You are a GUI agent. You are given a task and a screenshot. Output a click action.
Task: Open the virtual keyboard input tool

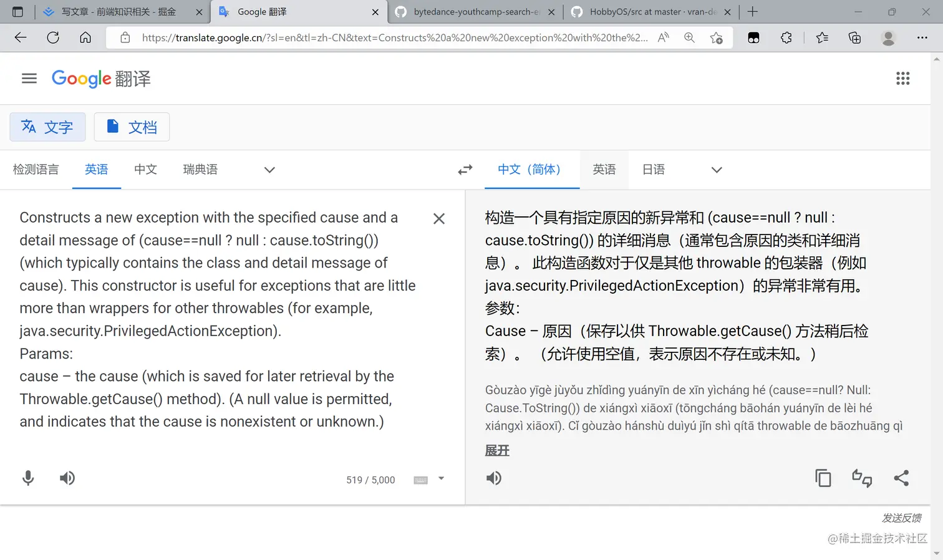click(x=421, y=480)
